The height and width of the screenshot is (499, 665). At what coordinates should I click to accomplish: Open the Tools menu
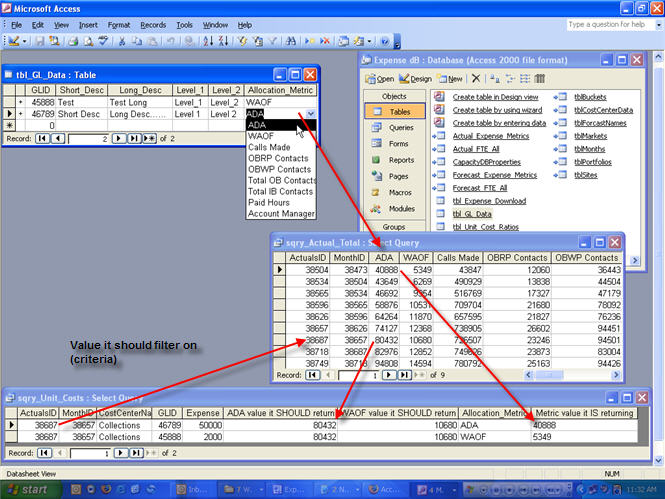[185, 24]
